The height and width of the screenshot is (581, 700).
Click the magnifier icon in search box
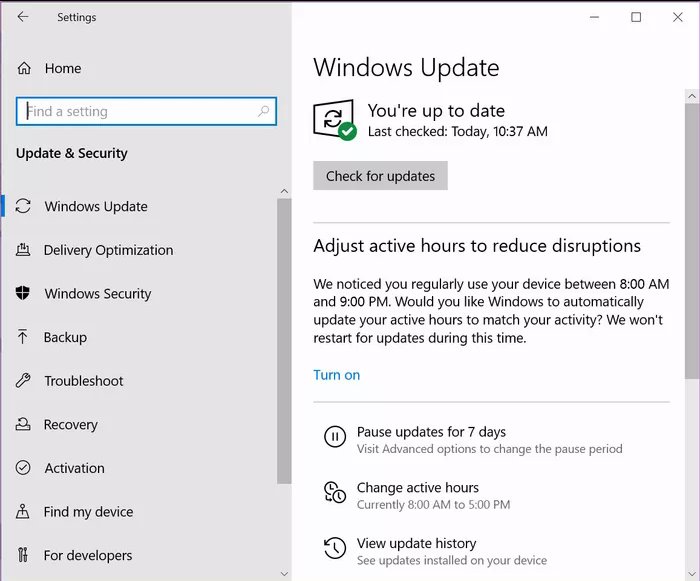tap(263, 111)
